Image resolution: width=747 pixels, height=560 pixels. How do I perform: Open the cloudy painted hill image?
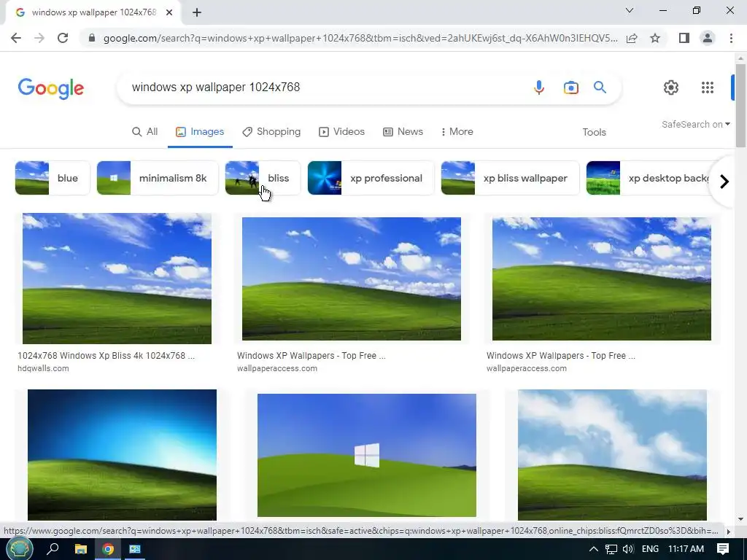pyautogui.click(x=612, y=455)
